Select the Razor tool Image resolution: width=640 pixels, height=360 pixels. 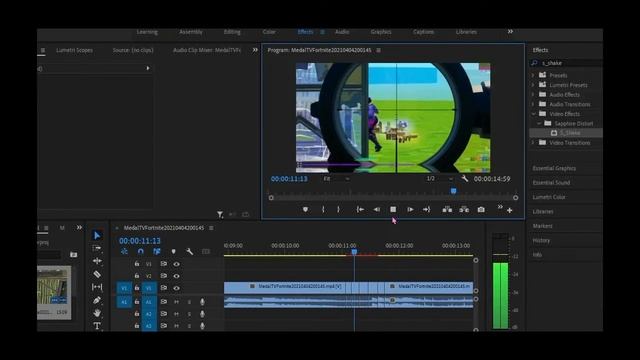click(97, 274)
